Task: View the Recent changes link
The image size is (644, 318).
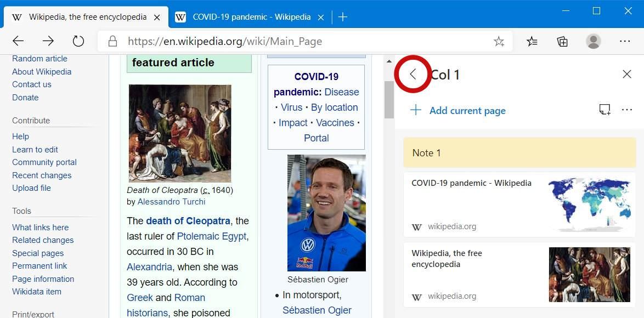Action: (42, 175)
